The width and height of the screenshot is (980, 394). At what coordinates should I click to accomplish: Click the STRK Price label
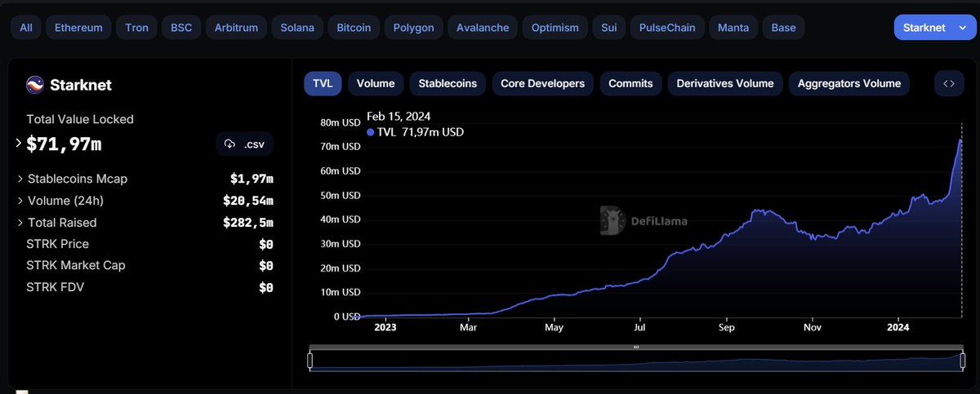pos(58,244)
